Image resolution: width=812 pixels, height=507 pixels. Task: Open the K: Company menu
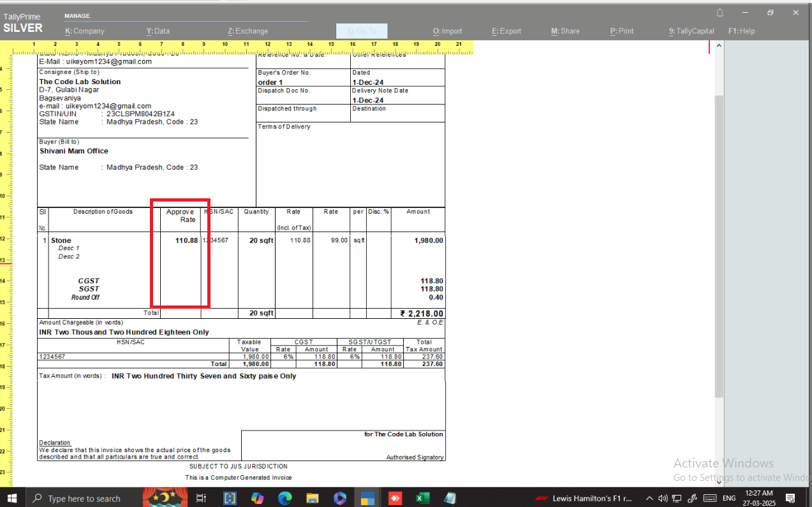click(x=84, y=31)
